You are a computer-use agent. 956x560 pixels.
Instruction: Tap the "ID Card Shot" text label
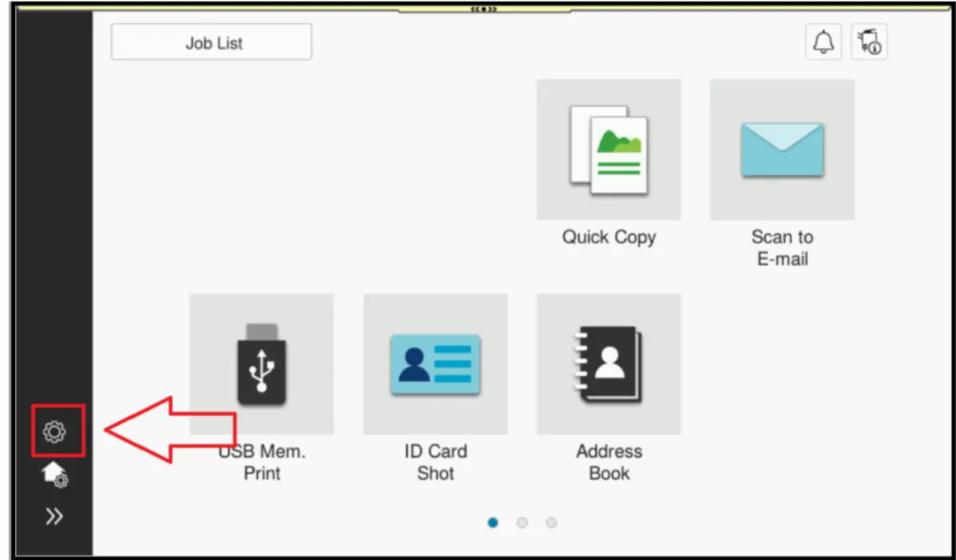[x=435, y=462]
